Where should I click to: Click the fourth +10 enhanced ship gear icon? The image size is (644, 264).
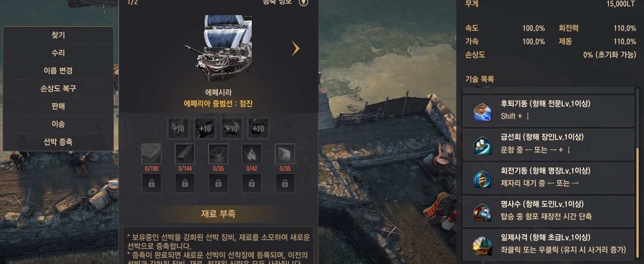258,128
